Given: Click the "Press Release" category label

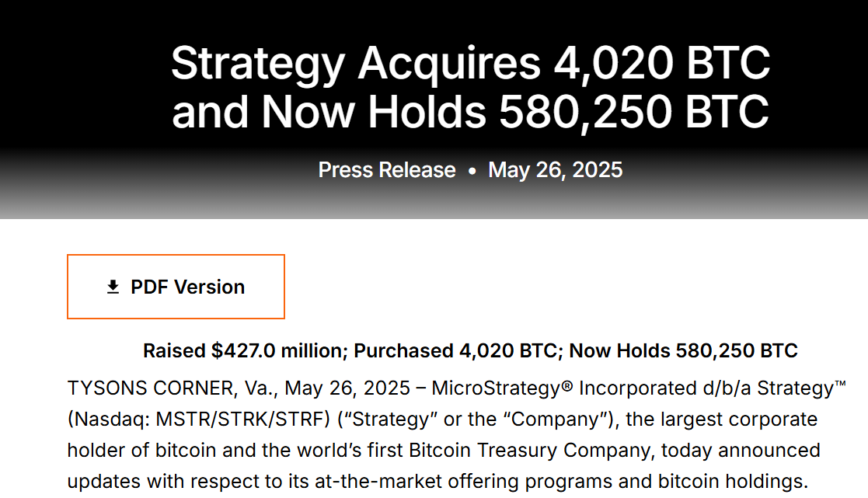Looking at the screenshot, I should pyautogui.click(x=387, y=170).
